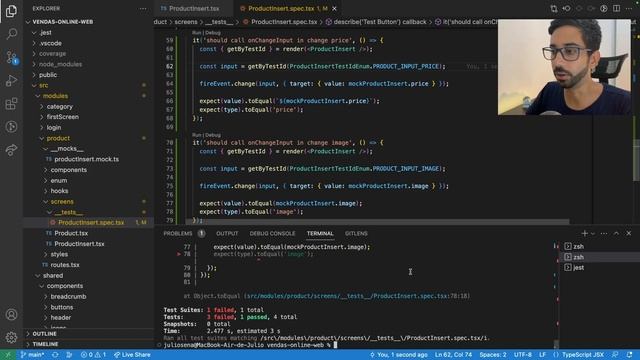
Task: Expand the firstScreen folder
Action: pyautogui.click(x=62, y=117)
